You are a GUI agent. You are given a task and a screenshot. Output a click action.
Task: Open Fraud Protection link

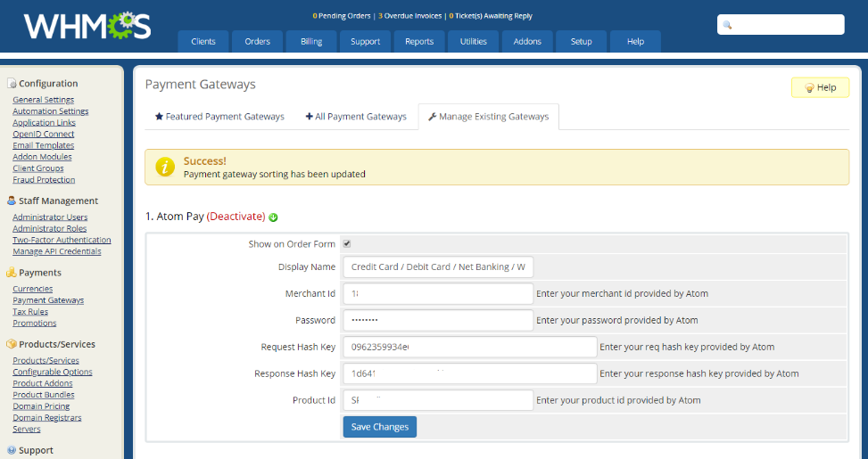pos(44,180)
